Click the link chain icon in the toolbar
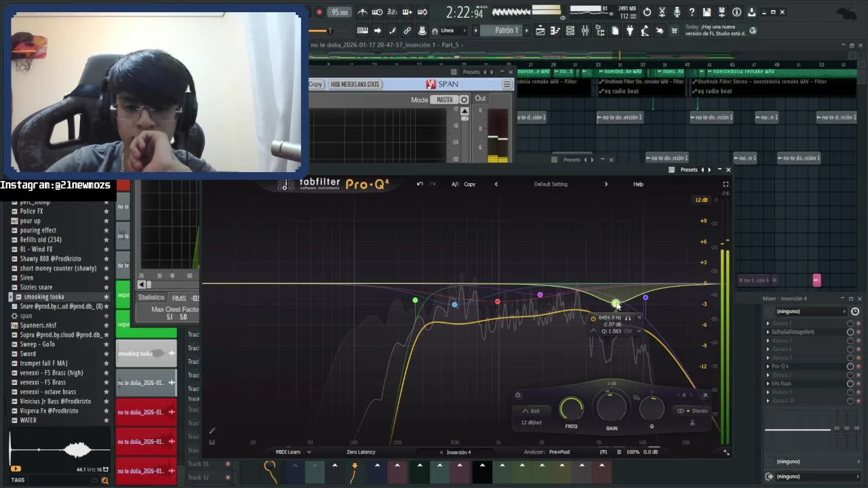The width and height of the screenshot is (868, 488). (x=407, y=30)
